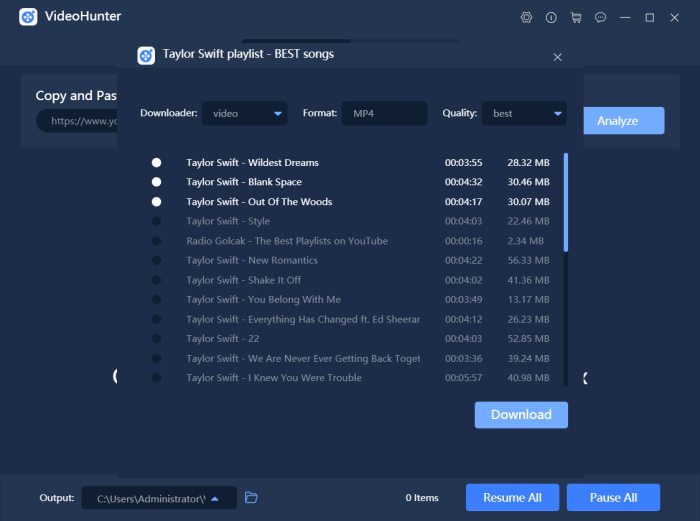Image resolution: width=700 pixels, height=521 pixels.
Task: Open the output folder icon
Action: click(x=251, y=497)
